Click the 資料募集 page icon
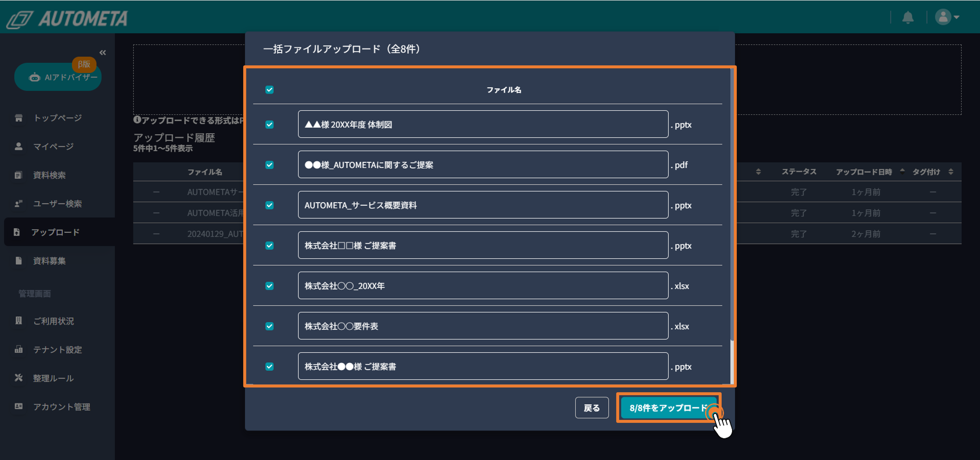This screenshot has width=980, height=460. click(19, 261)
